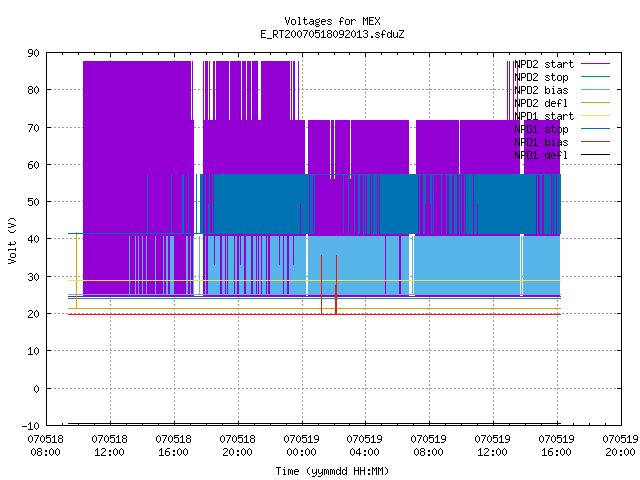The width and height of the screenshot is (640, 480).
Task: Click the x-axis label 070519 08:00
Action: [429, 446]
